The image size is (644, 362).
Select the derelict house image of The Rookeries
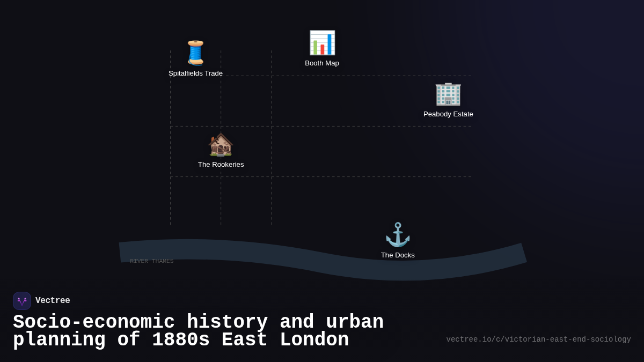click(x=221, y=144)
